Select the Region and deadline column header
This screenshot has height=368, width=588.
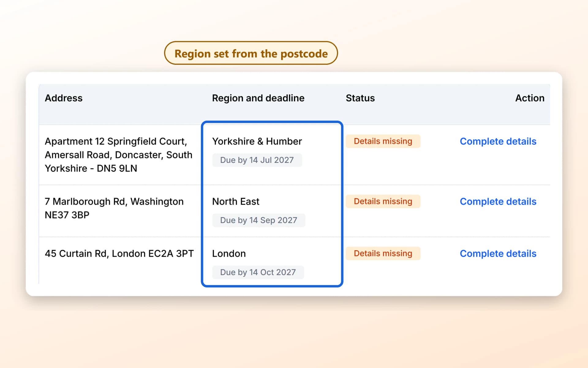[x=258, y=98]
